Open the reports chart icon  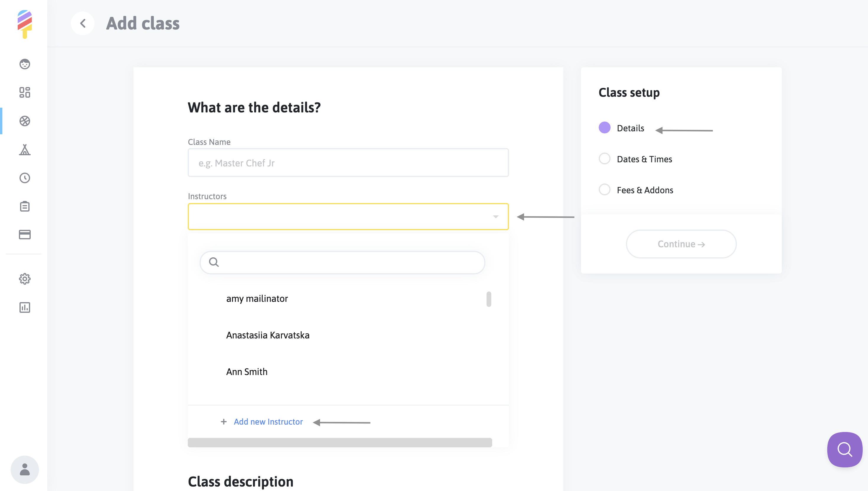tap(25, 307)
